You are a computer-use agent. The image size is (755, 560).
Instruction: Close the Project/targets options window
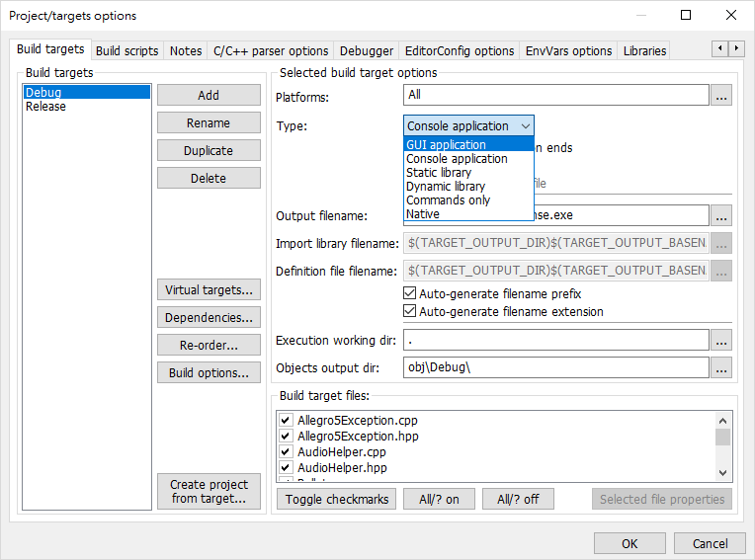tap(731, 16)
